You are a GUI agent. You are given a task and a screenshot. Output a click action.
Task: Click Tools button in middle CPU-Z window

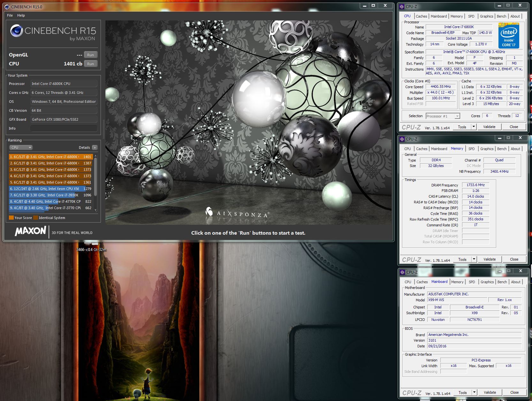point(462,260)
